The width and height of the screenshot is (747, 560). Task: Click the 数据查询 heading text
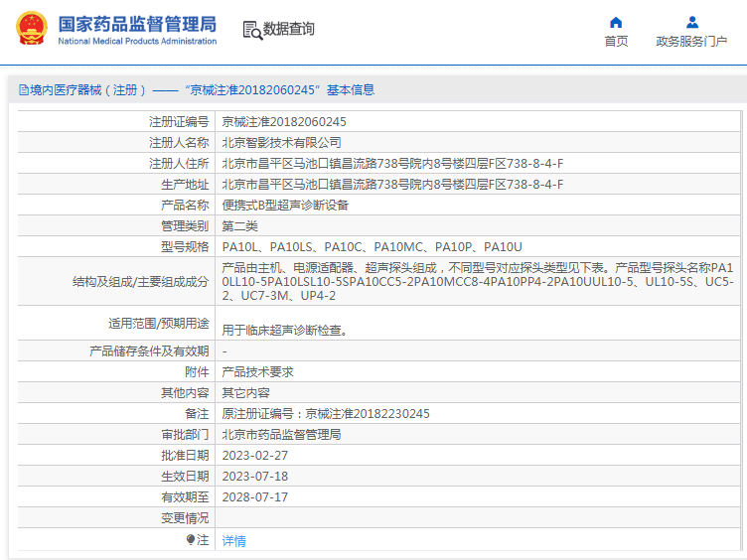click(x=289, y=30)
